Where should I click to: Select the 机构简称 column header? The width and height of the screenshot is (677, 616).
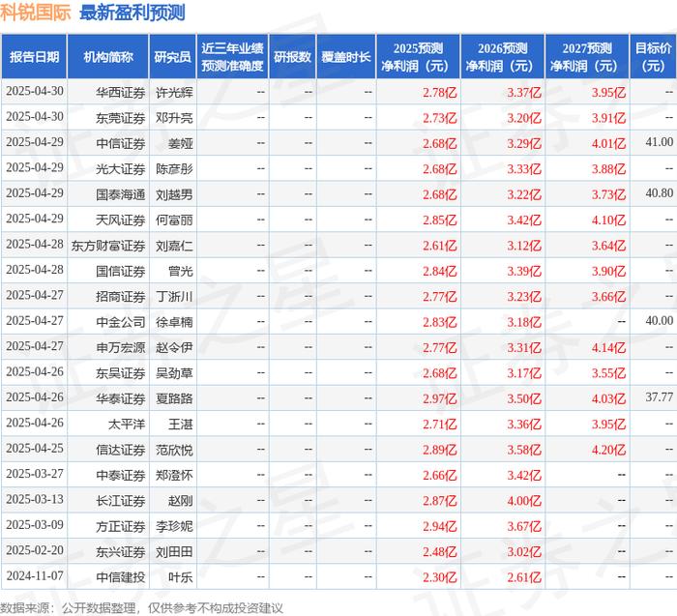[x=108, y=57]
